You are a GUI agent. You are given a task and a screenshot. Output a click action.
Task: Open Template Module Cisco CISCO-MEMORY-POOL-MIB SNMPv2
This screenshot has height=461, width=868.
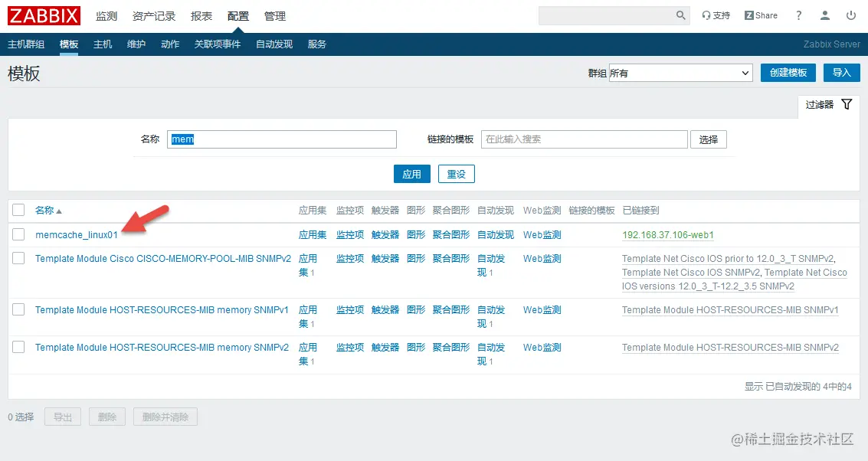click(163, 258)
